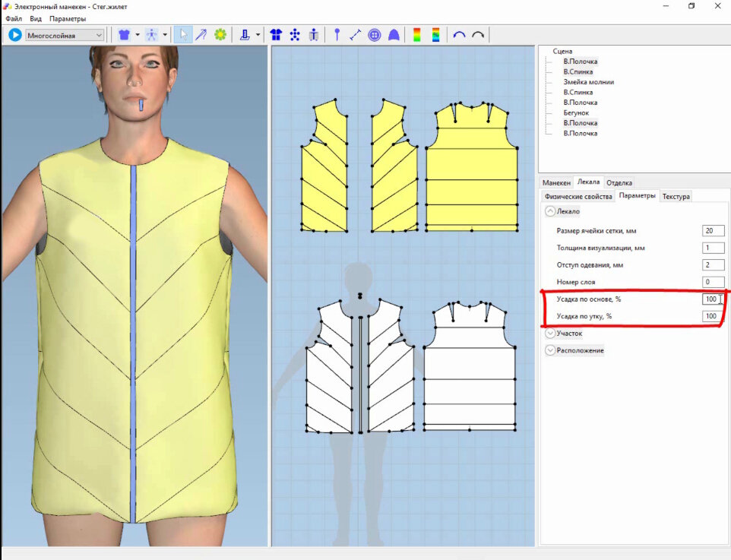Screen dimensions: 731x560
Task: Select the measuring line tool icon
Action: (x=356, y=35)
